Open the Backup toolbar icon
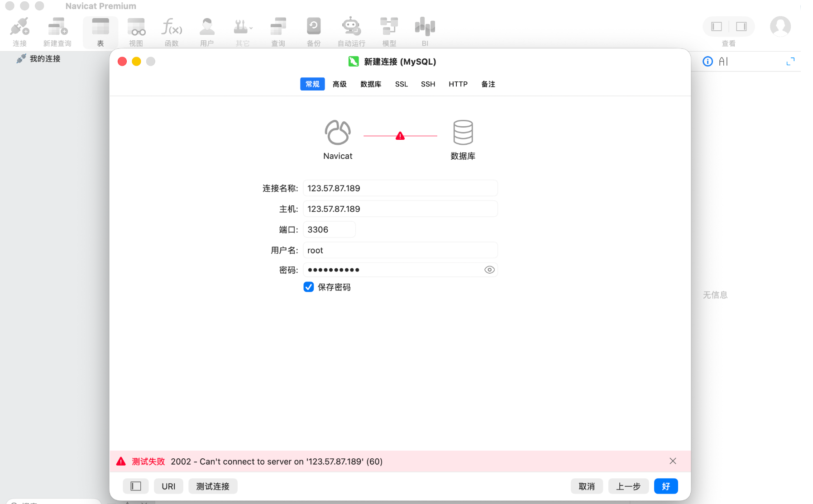The image size is (813, 504). [x=313, y=32]
